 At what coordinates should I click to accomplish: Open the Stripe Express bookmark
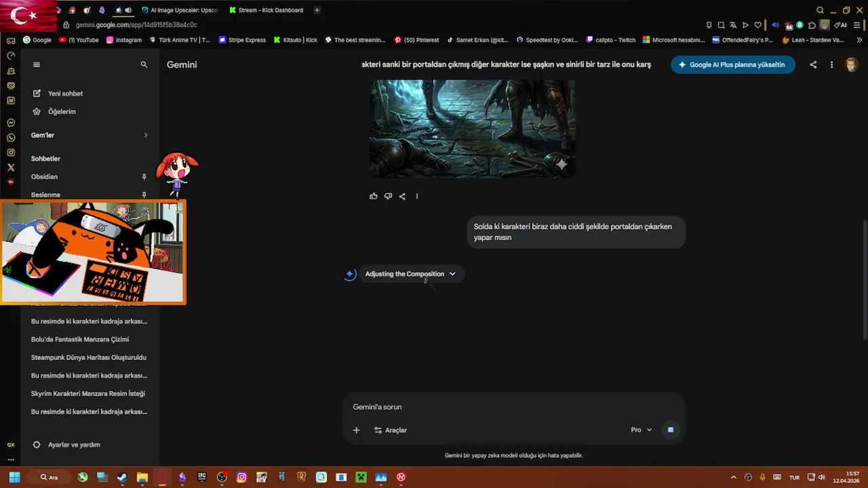242,40
